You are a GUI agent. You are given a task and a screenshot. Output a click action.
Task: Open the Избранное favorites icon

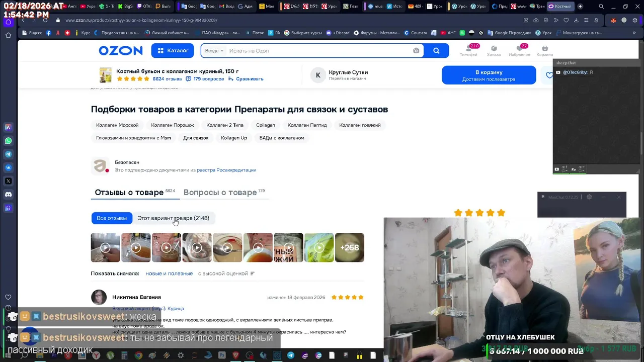pyautogui.click(x=519, y=50)
